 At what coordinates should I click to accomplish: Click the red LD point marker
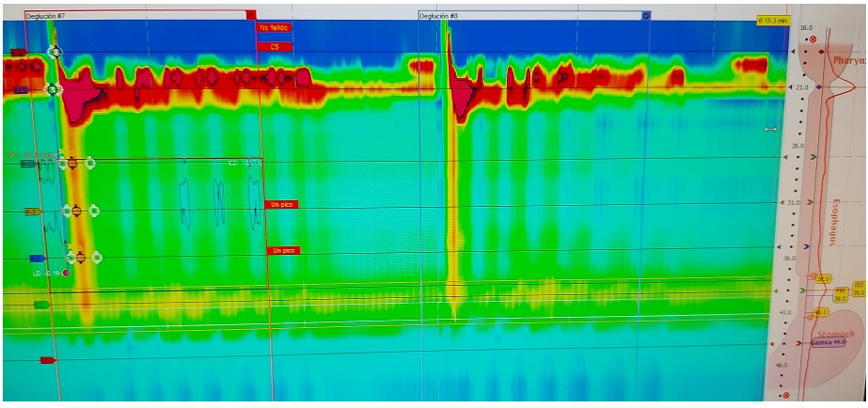point(66,273)
